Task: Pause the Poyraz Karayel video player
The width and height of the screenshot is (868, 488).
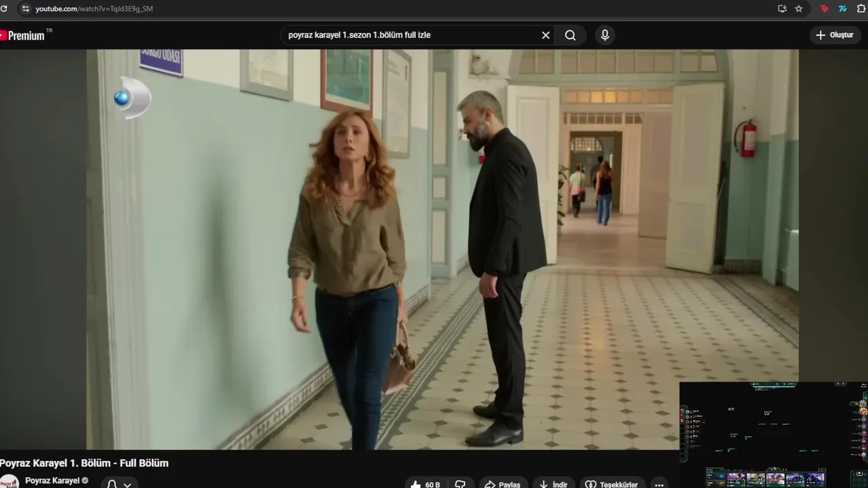Action: coord(442,249)
